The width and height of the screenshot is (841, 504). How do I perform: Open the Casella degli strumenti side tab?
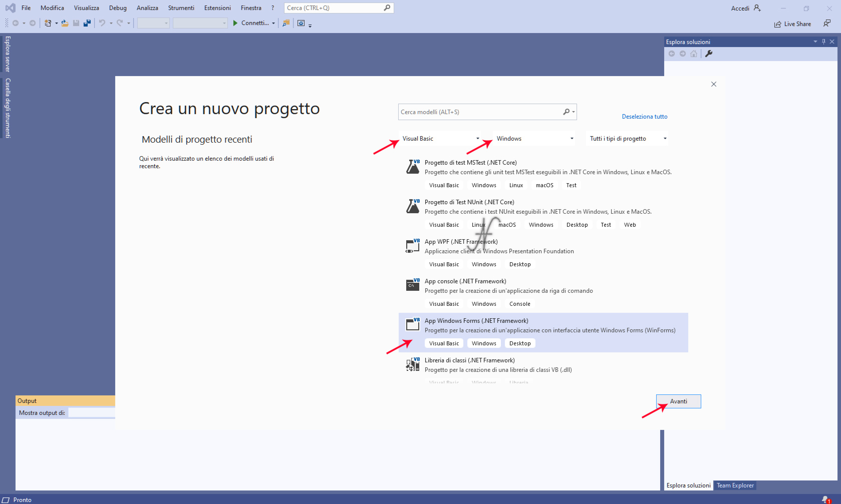pos(8,108)
